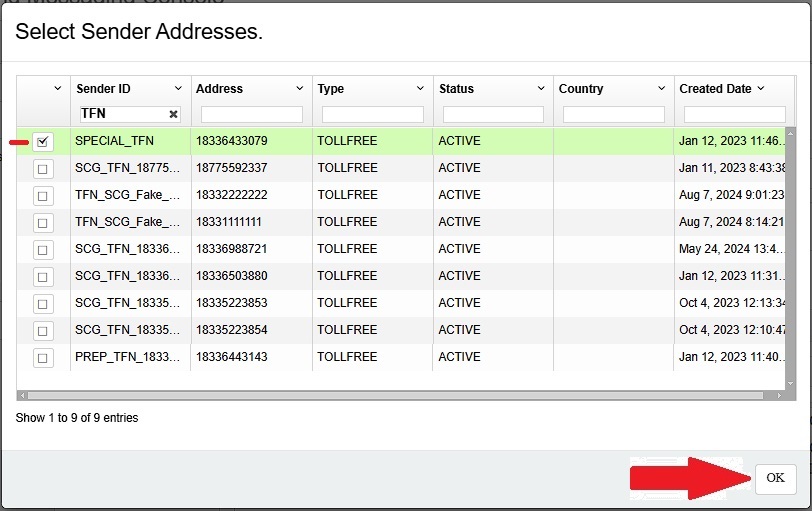Click the horizontal scrollbar right arrow

779,396
